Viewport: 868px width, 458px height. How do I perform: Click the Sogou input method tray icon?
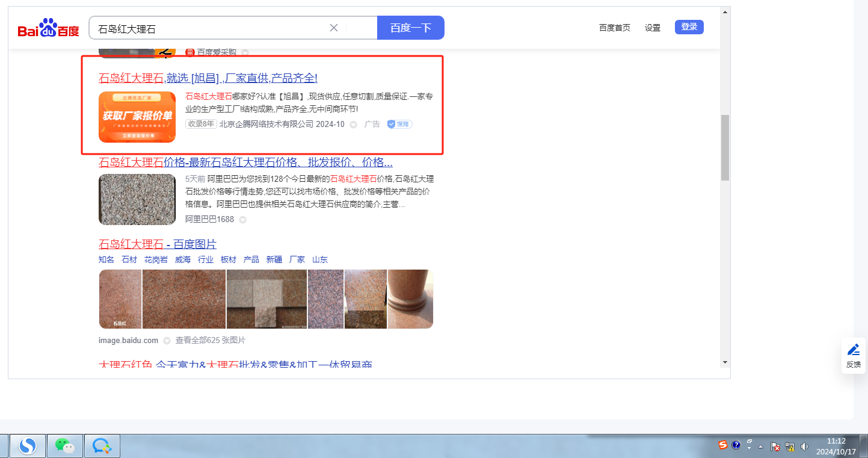[x=724, y=445]
